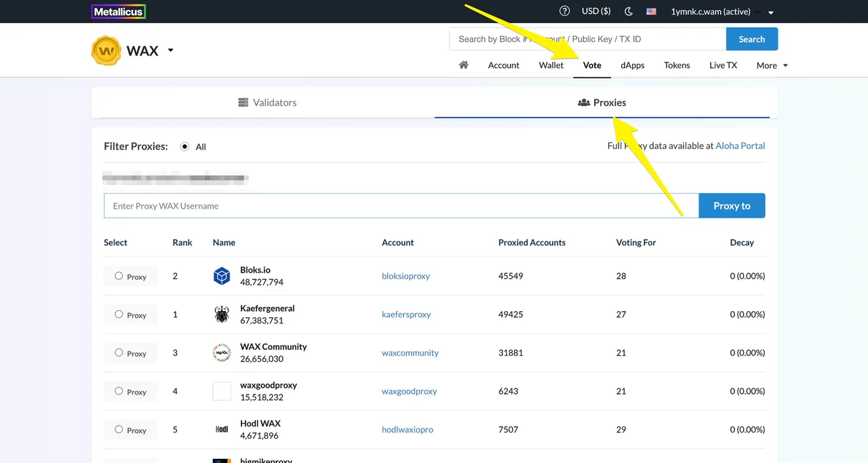Click the Proxied Accounts column header

coord(532,242)
